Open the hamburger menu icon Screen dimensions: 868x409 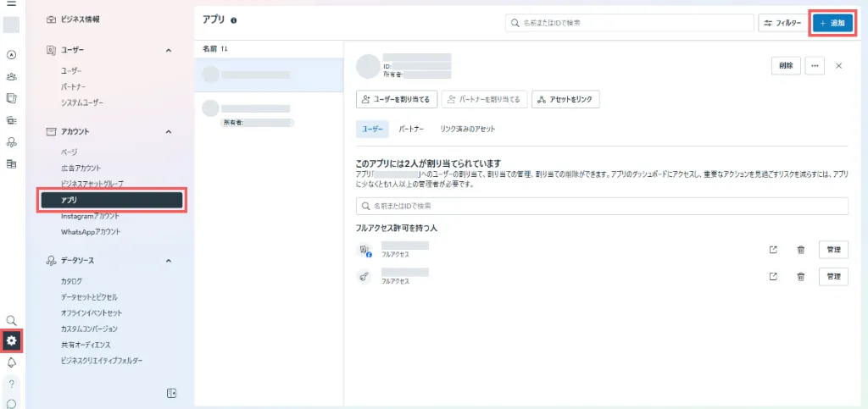pos(11,4)
